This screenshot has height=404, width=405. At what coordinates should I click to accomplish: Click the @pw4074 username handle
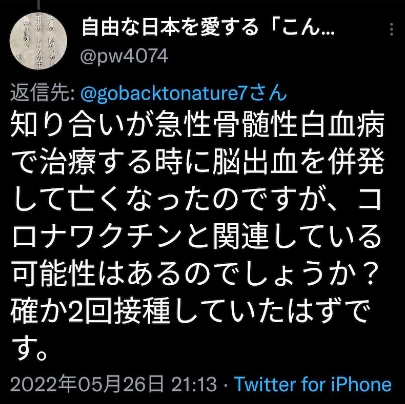[124, 56]
